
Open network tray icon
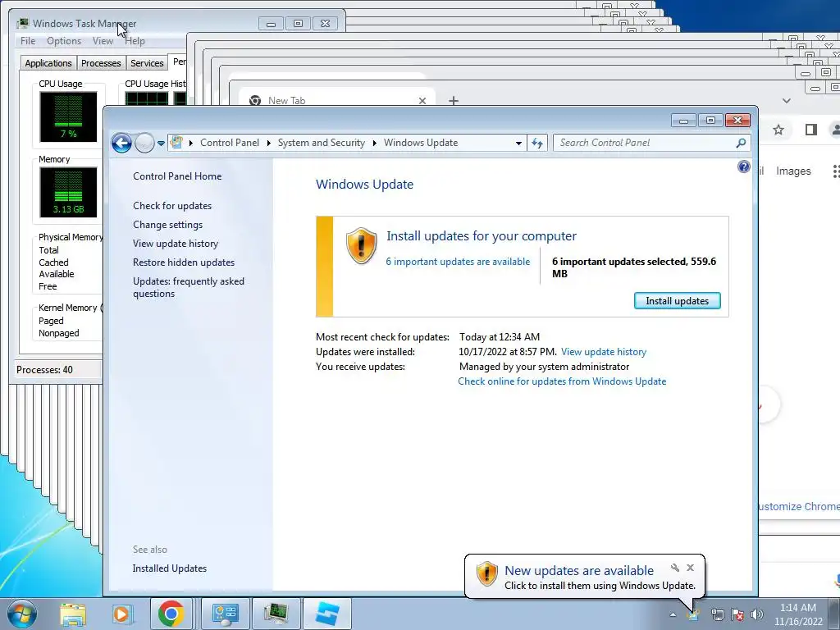pos(717,614)
